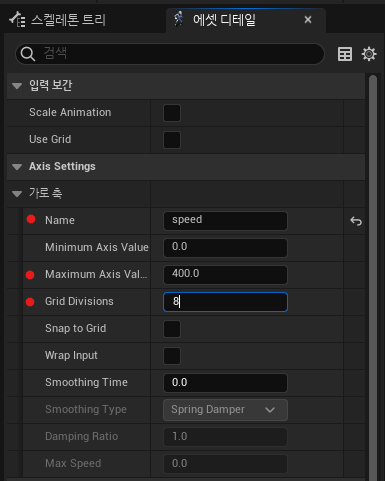Reset Name to default with arrow icon
Viewport: 385px width, 481px height.
tap(356, 221)
